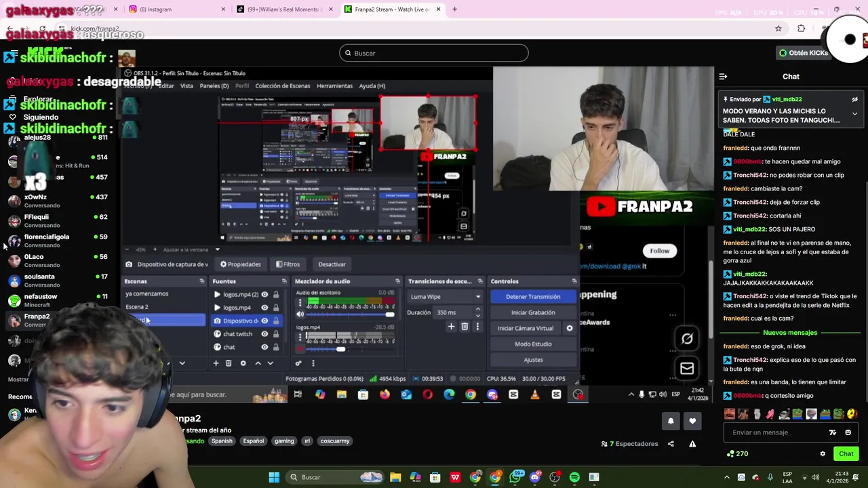Toggle visibility of the Dispositivo de captura source

click(x=264, y=321)
